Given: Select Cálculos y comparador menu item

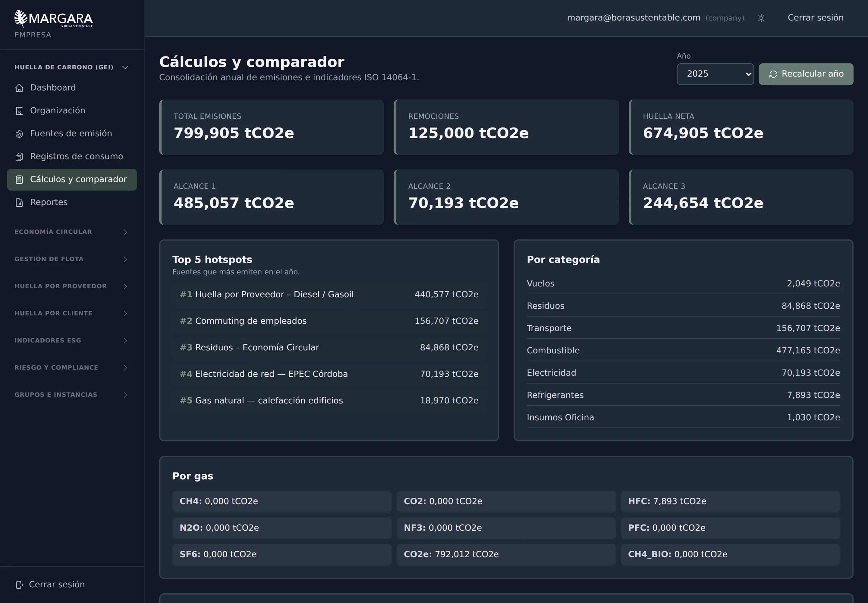Looking at the screenshot, I should click(72, 179).
